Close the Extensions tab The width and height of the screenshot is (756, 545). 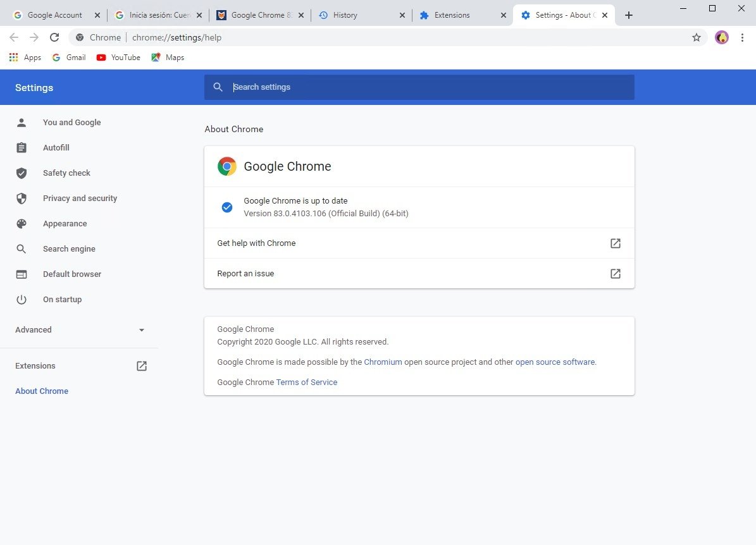tap(504, 15)
